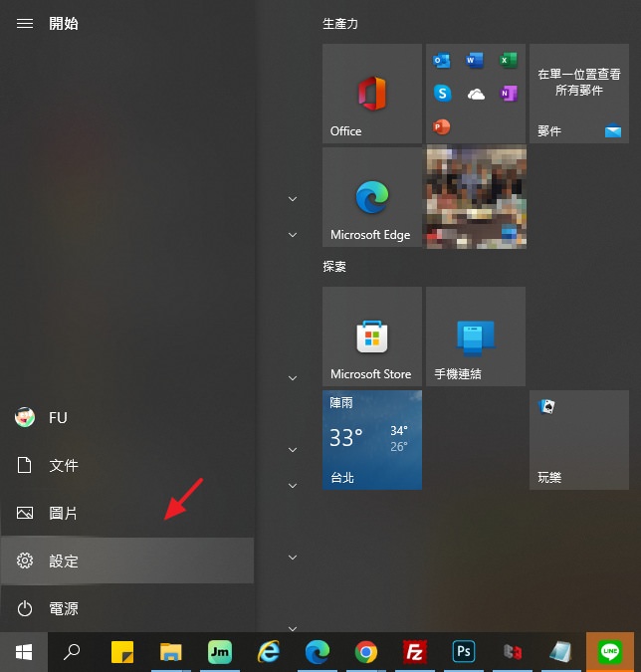Open Microsoft Edge from the taskbar

tap(318, 652)
